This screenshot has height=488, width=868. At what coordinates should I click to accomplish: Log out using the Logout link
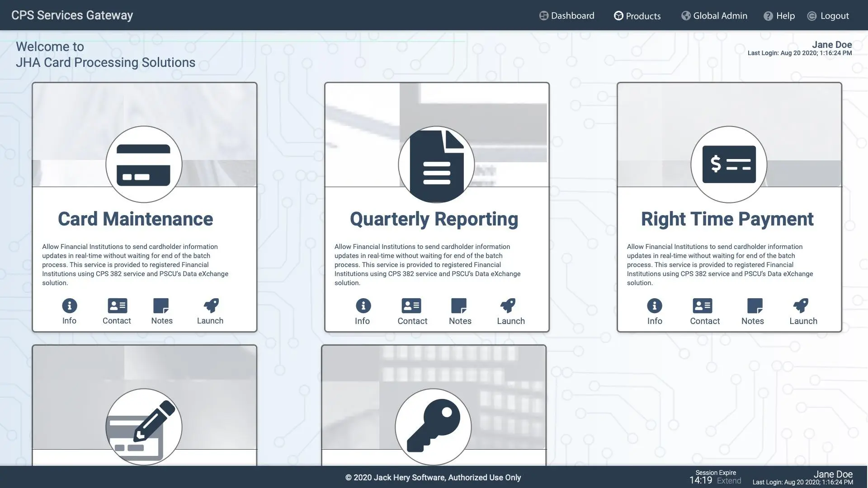pyautogui.click(x=828, y=16)
